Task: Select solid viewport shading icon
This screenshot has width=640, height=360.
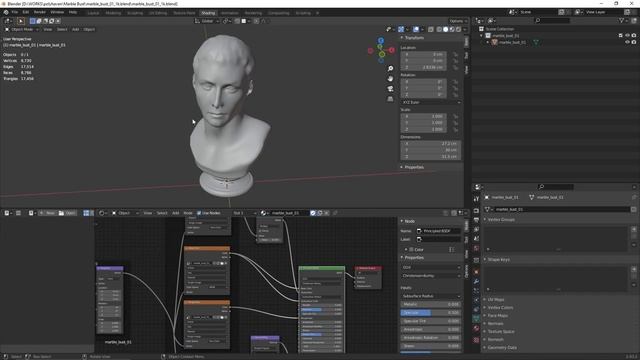Action: pos(446,29)
